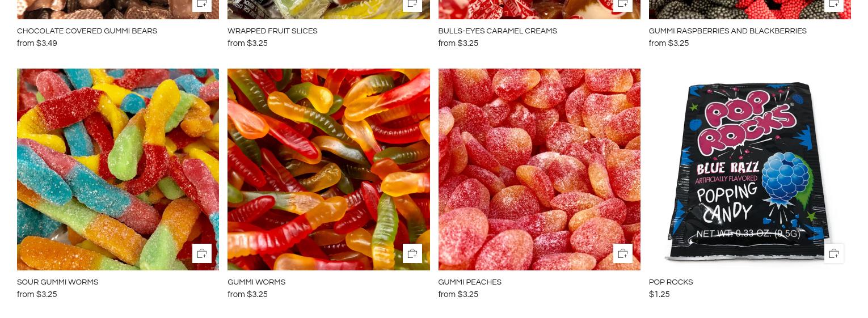Click quick-add icon on Pop Rocks image
The height and width of the screenshot is (318, 868).
pyautogui.click(x=834, y=253)
